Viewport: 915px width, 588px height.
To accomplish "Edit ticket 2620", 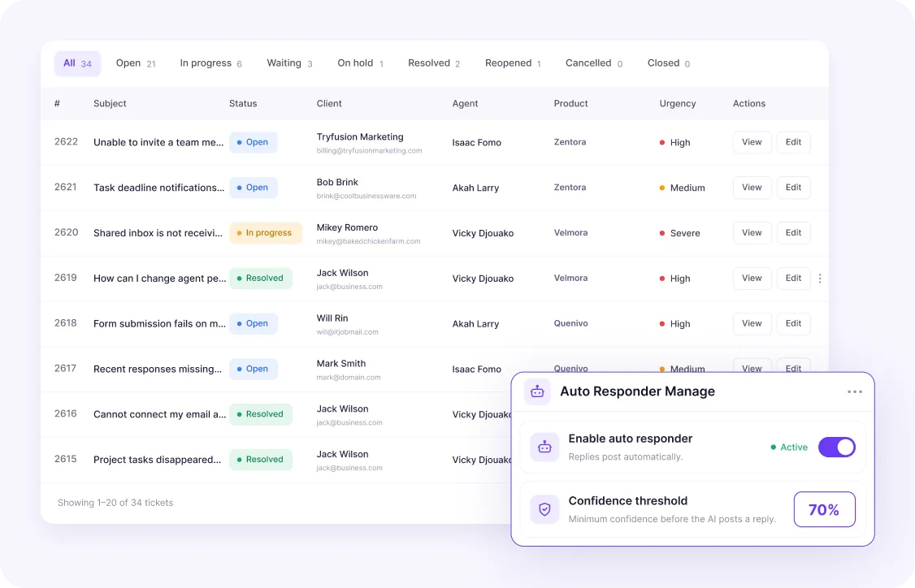I will point(793,233).
